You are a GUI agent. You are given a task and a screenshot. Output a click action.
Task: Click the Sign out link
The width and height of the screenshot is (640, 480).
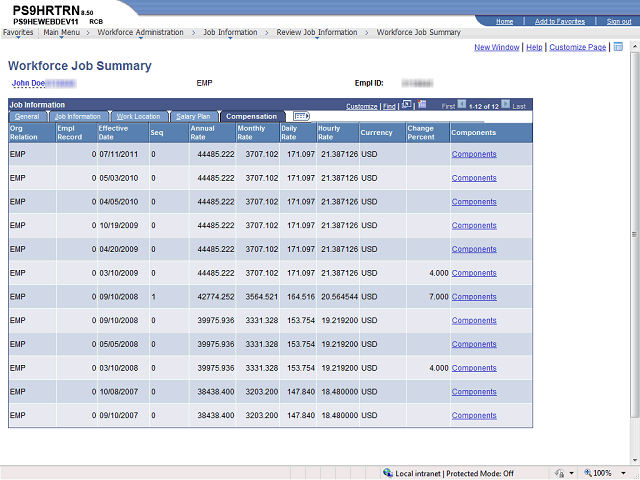[x=619, y=21]
